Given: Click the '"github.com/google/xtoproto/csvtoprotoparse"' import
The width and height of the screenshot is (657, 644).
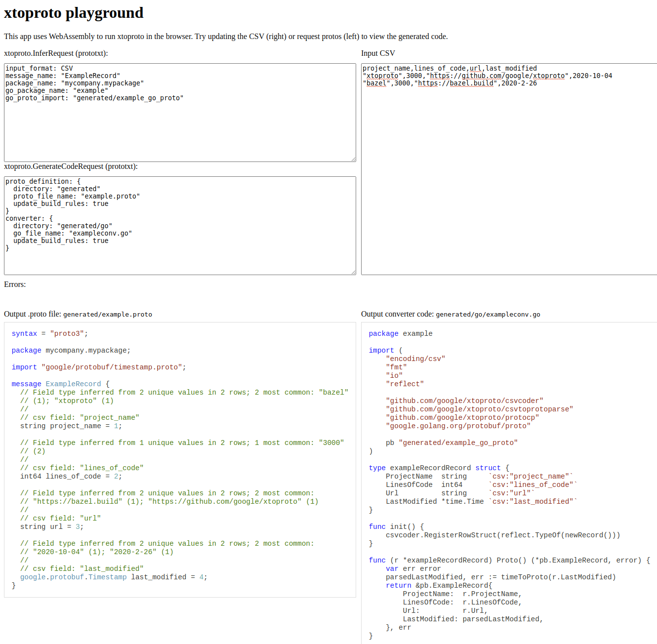Looking at the screenshot, I should [480, 409].
